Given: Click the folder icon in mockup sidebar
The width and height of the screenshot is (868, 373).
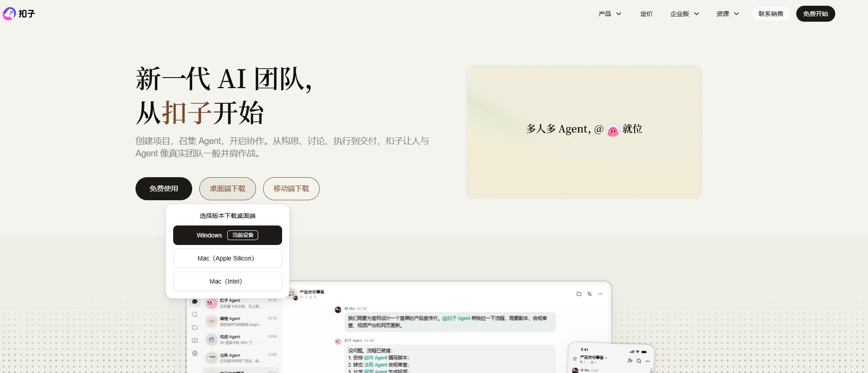Looking at the screenshot, I should (x=195, y=327).
